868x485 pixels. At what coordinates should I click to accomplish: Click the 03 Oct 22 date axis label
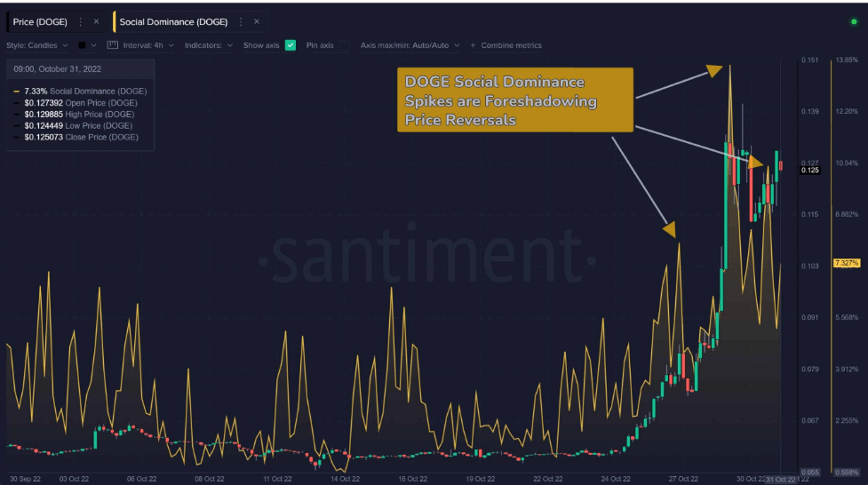pos(74,479)
